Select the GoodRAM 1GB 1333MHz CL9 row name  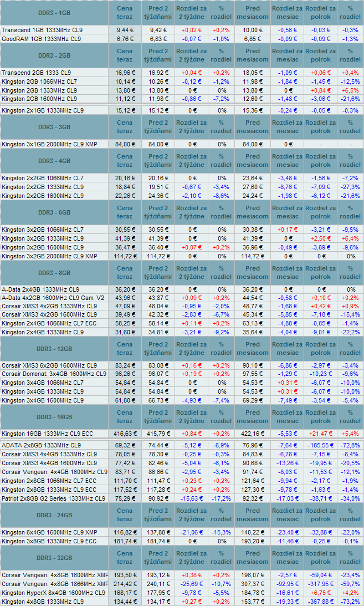point(41,39)
